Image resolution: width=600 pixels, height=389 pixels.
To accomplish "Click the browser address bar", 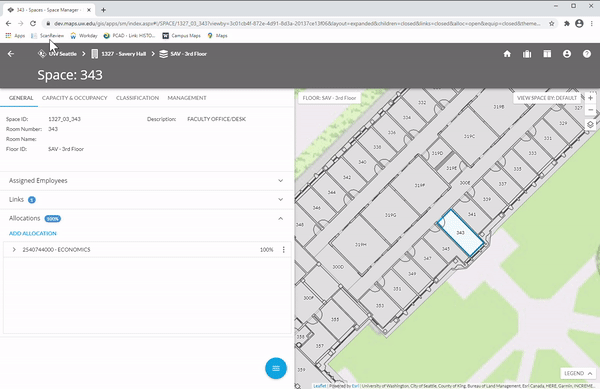I will coord(297,23).
